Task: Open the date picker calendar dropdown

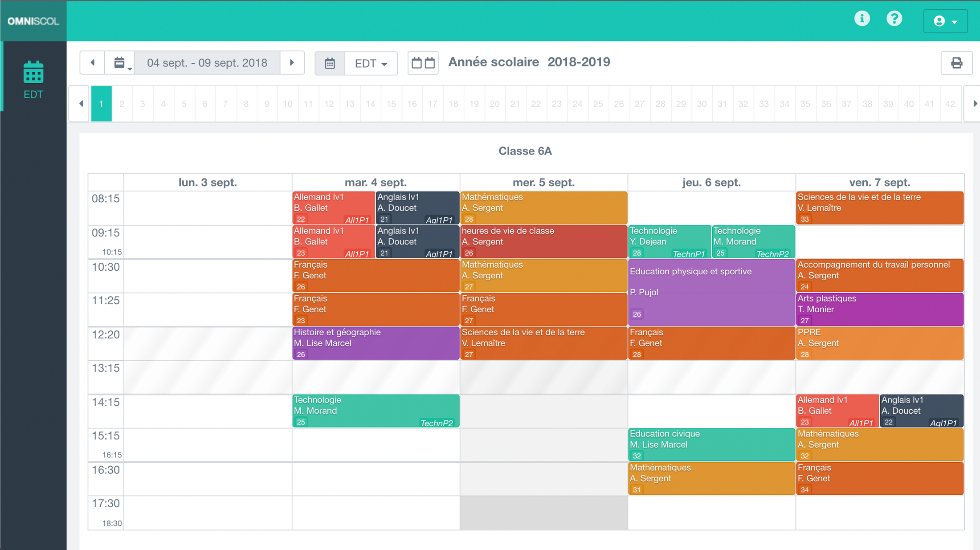Action: point(120,63)
